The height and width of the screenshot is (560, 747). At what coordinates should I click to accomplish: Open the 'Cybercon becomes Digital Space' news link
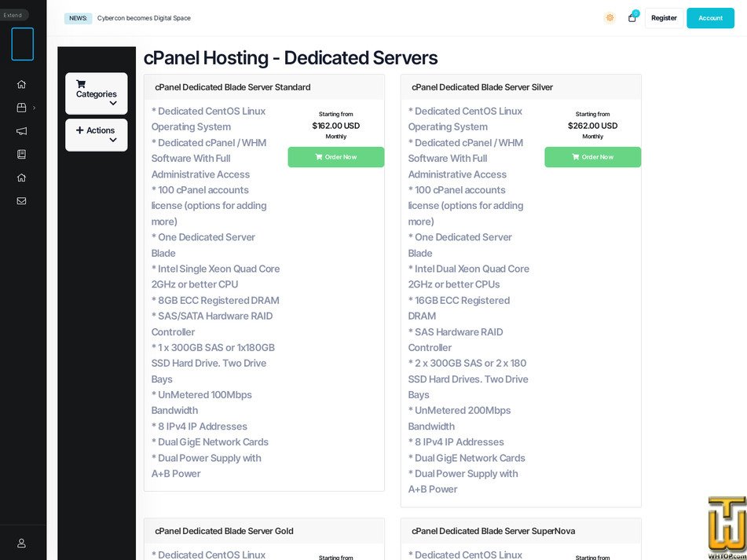pyautogui.click(x=144, y=18)
